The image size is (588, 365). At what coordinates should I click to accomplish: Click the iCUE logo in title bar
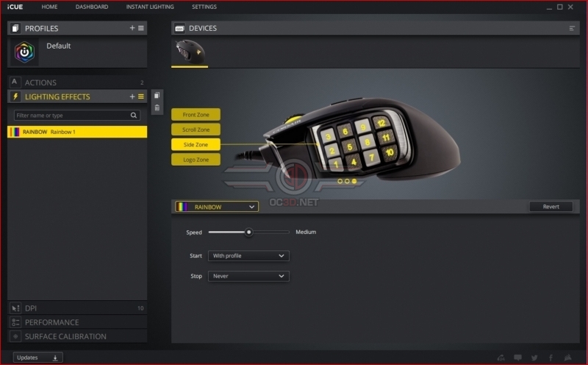15,7
